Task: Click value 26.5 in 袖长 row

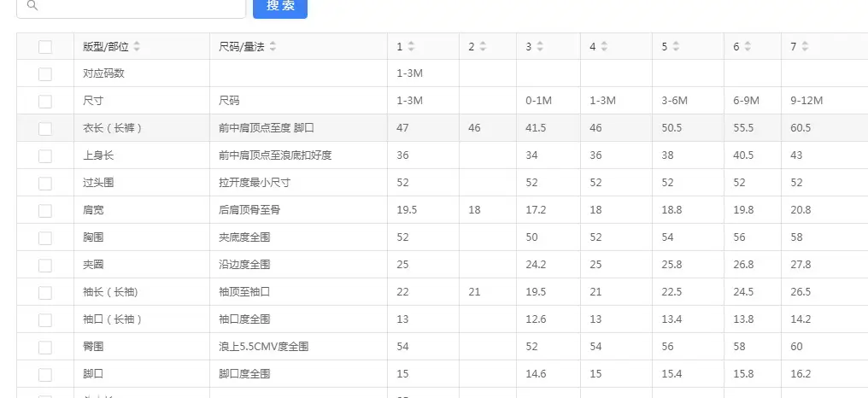Action: [x=801, y=292]
